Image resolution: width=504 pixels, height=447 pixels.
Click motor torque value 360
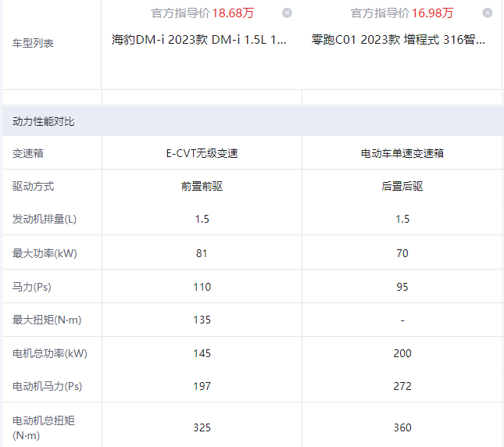[x=402, y=427]
